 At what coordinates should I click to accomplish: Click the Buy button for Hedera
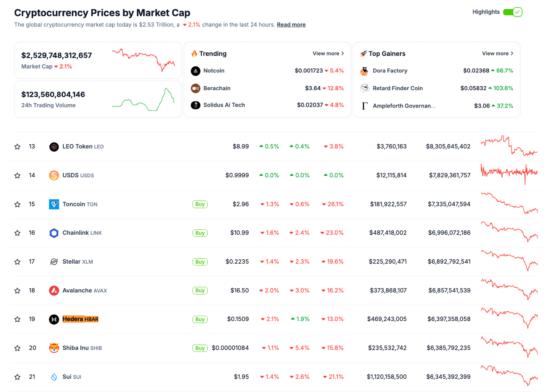[200, 319]
